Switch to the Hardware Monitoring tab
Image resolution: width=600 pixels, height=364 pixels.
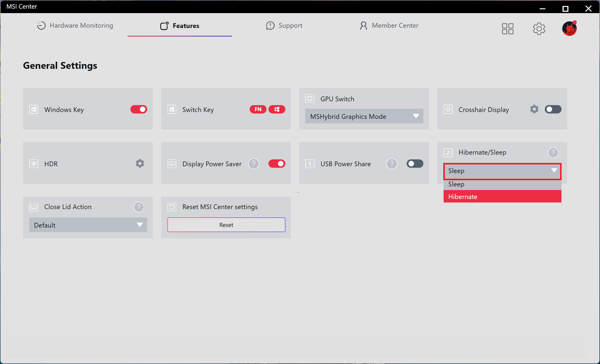coord(75,26)
